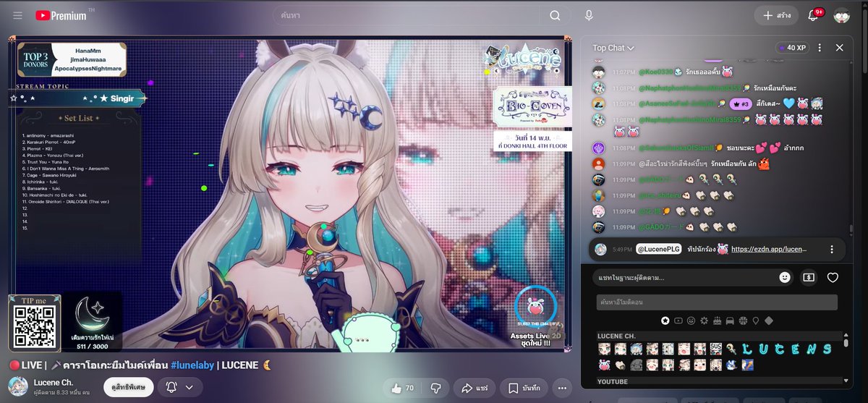Send a heart reaction in chat

[833, 277]
